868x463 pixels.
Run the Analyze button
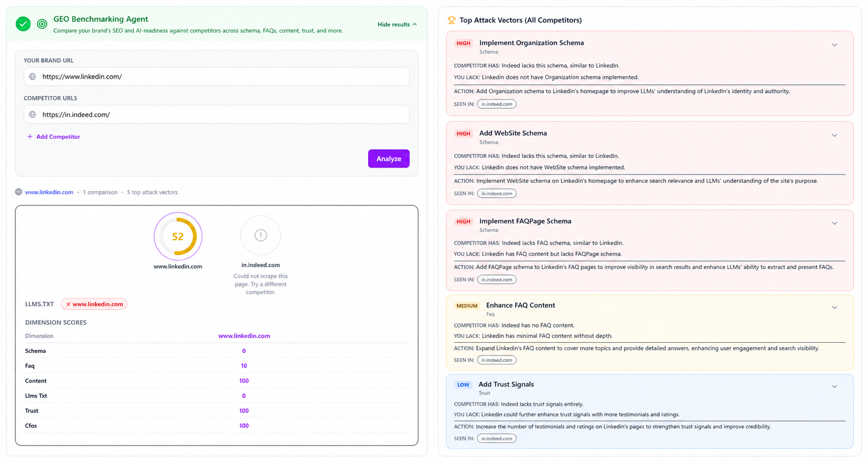coord(389,159)
